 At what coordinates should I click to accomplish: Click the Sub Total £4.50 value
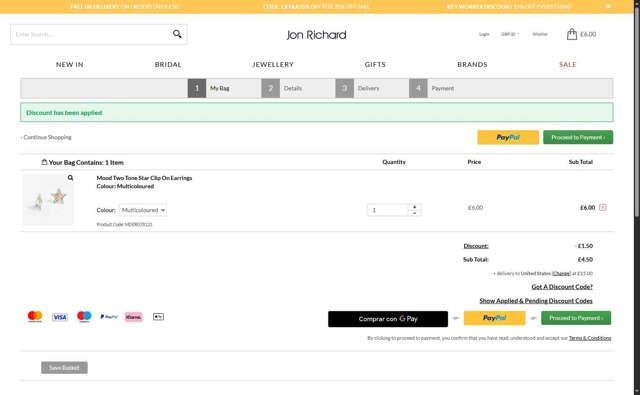tap(585, 260)
